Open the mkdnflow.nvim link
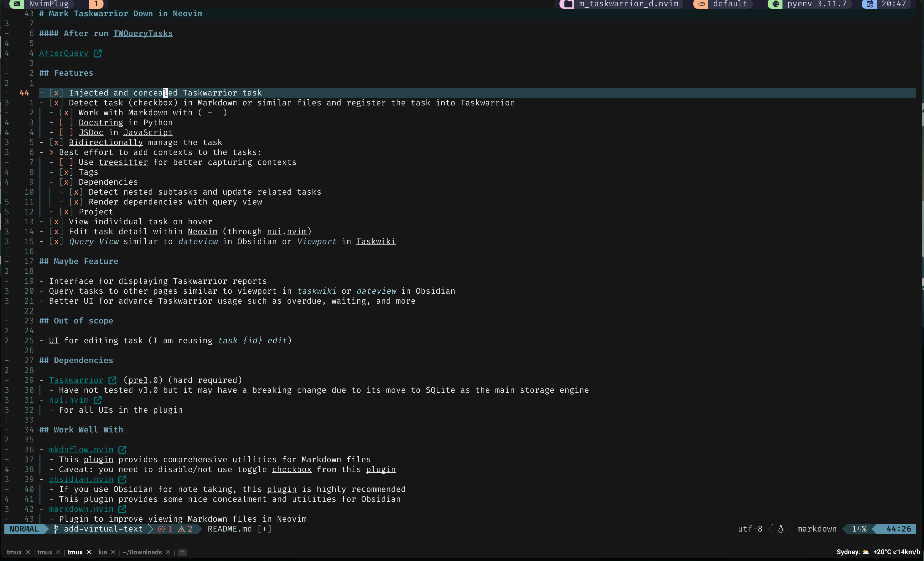 click(81, 449)
